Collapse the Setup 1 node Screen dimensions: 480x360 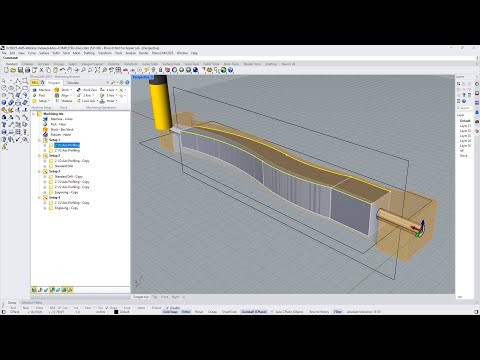[x=39, y=140]
